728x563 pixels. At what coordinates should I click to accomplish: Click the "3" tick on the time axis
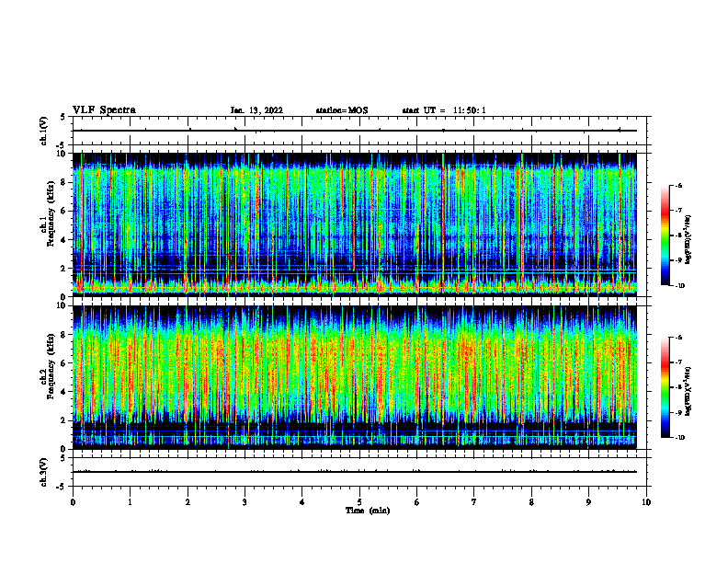click(x=245, y=502)
